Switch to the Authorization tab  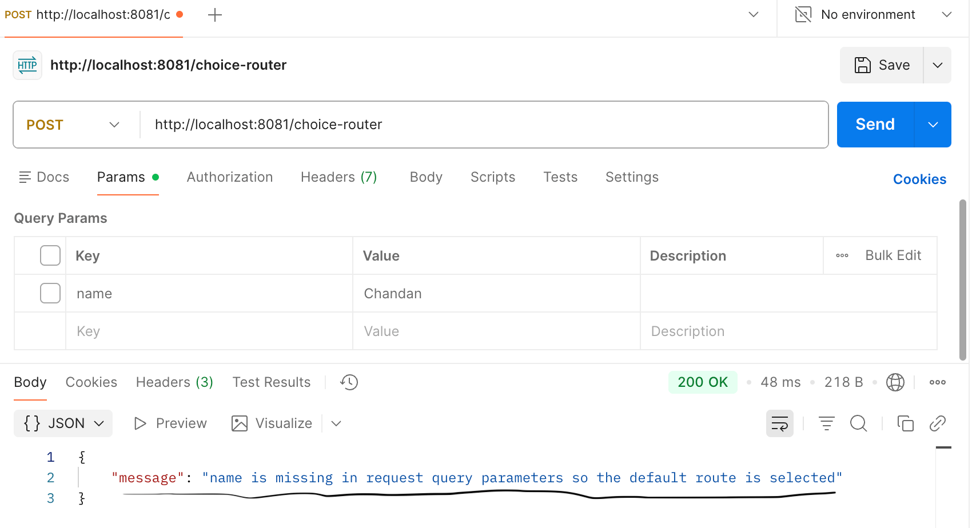(x=229, y=177)
